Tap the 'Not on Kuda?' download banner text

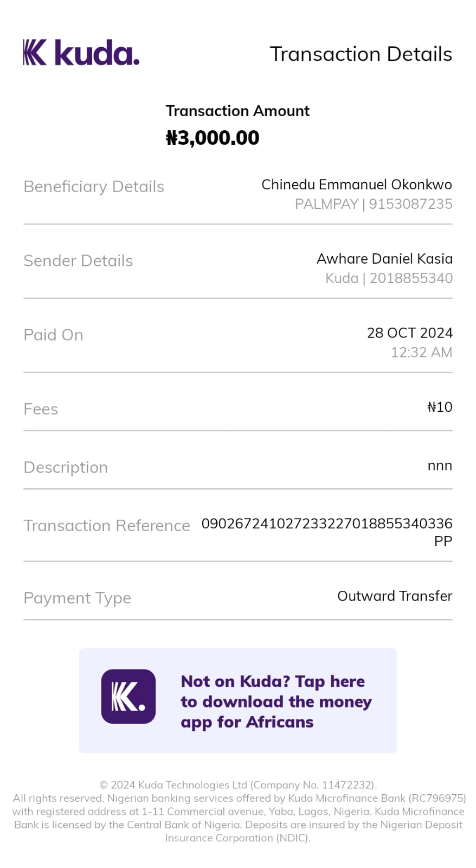point(276,701)
